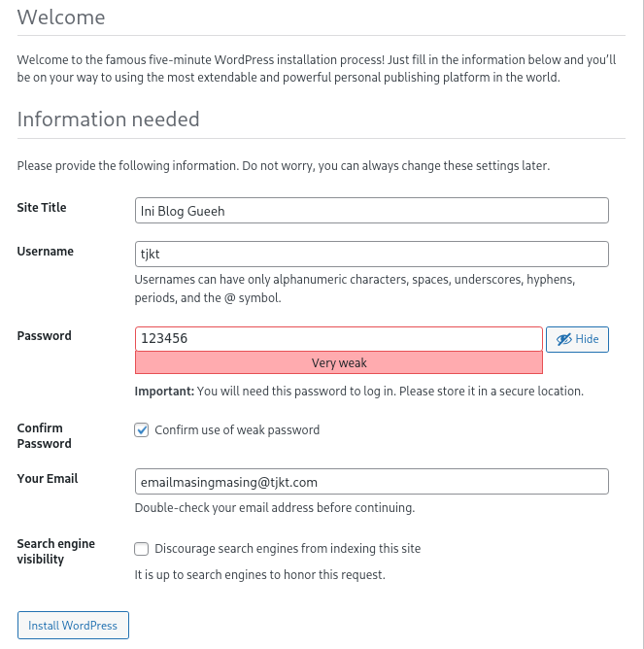
Task: Uncheck Confirm use of weak password
Action: (142, 429)
